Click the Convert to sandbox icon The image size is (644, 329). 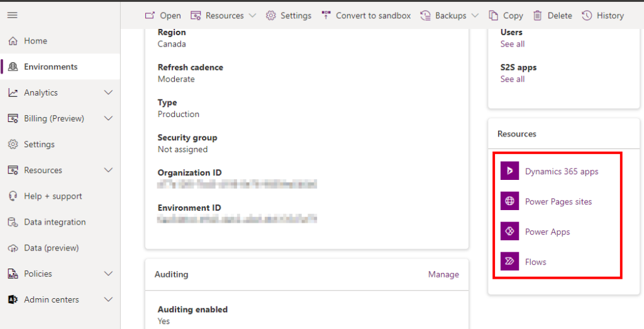pos(326,16)
